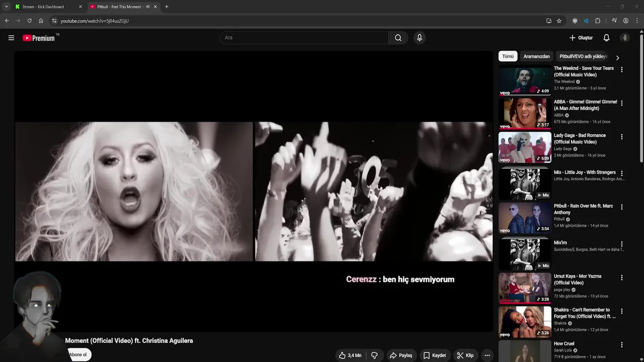Subscribe with the Abone ol button
Screen dimensions: 644x362
[78, 354]
